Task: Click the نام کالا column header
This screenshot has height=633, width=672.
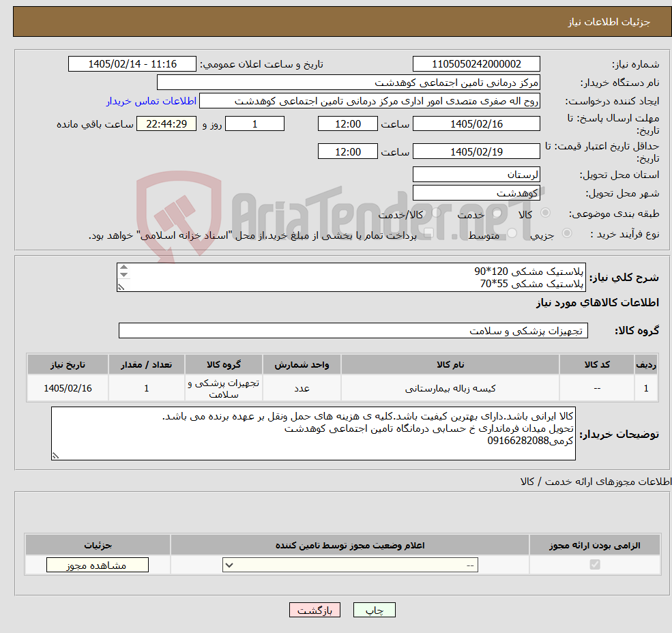Action: point(450,365)
